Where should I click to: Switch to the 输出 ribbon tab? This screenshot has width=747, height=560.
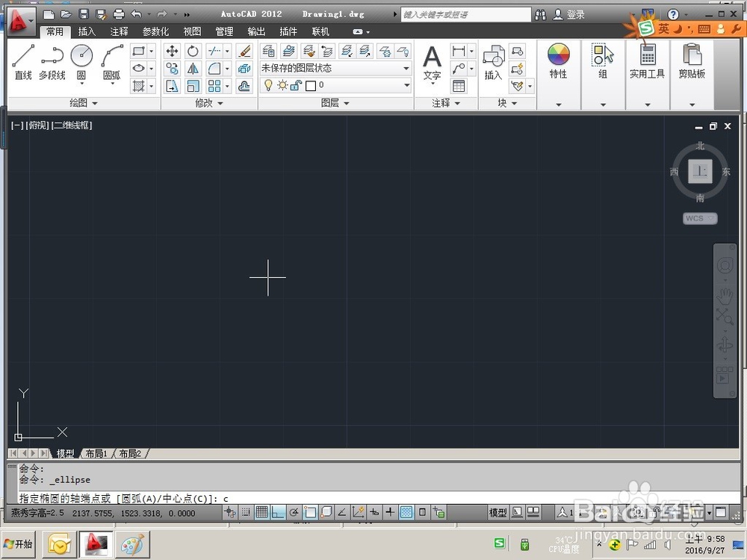(x=256, y=32)
